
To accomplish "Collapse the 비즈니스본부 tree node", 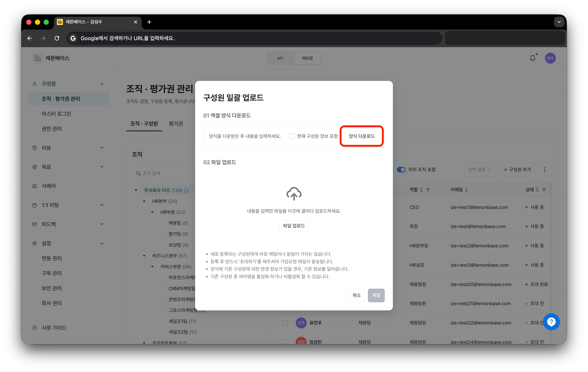I will [144, 256].
